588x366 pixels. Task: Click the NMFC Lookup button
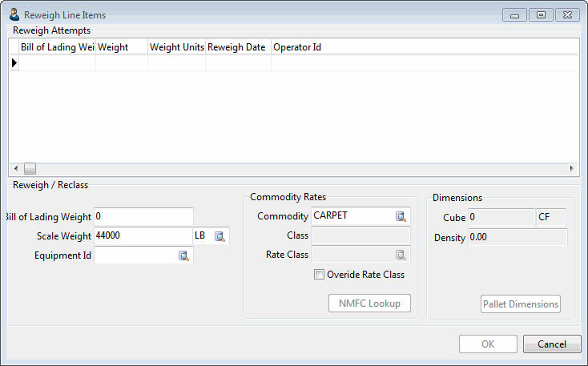coord(369,304)
